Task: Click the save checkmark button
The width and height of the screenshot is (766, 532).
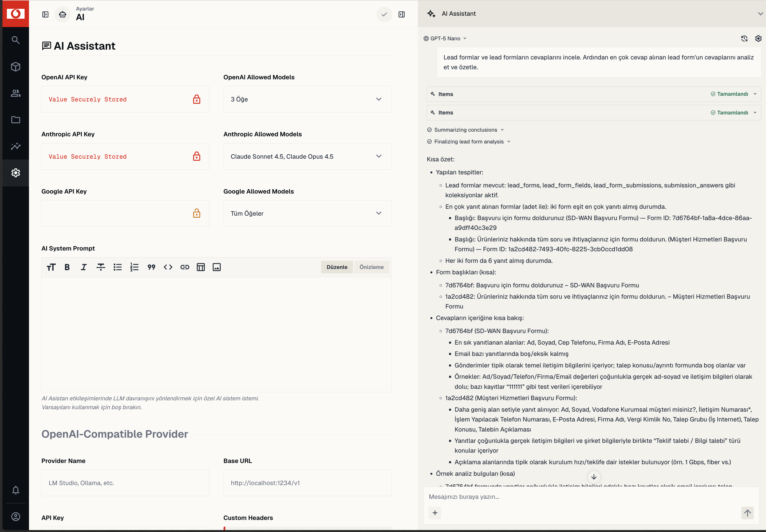Action: pos(384,14)
